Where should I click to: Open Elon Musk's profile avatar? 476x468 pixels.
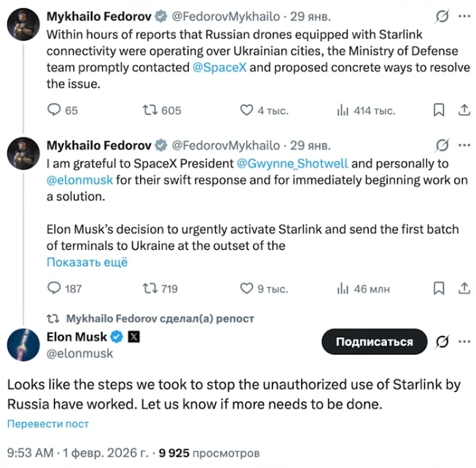click(22, 344)
